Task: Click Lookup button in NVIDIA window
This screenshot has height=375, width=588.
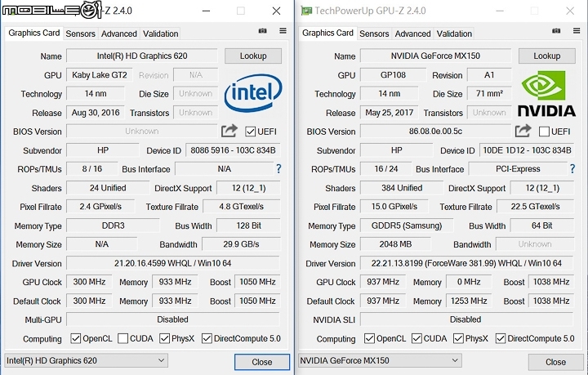Action: pos(546,56)
